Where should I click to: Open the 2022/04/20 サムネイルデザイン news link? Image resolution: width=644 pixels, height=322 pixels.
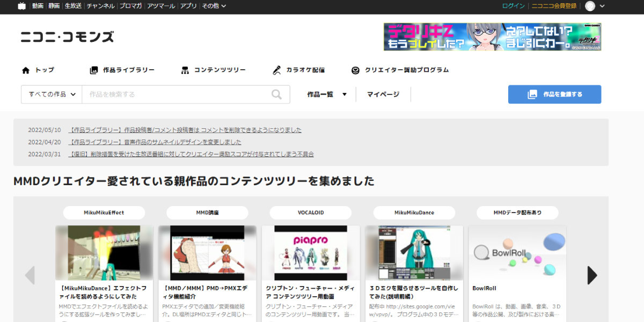click(155, 142)
